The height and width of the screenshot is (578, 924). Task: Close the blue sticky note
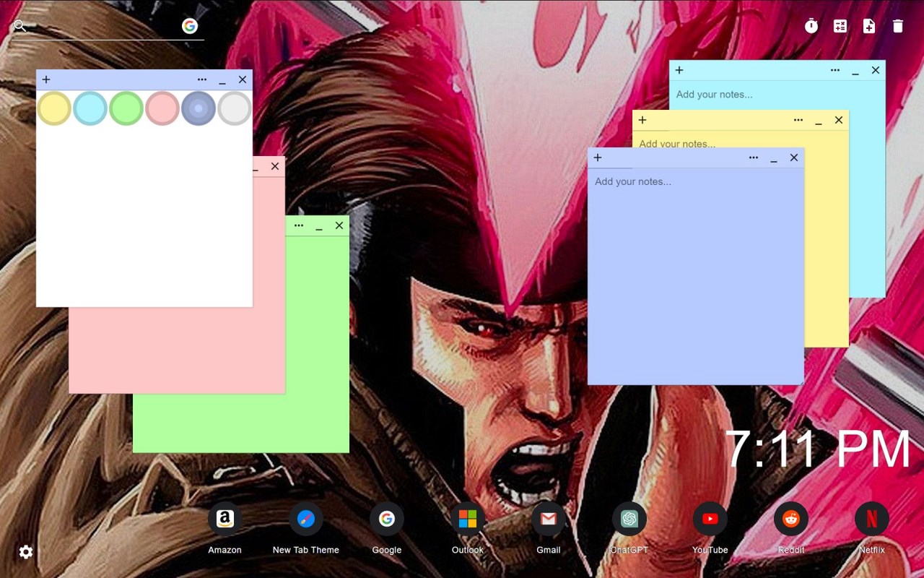(794, 158)
